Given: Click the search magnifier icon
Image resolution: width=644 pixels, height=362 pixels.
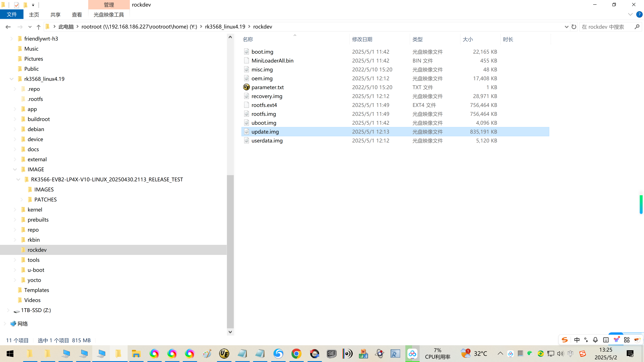Looking at the screenshot, I should pos(637,27).
